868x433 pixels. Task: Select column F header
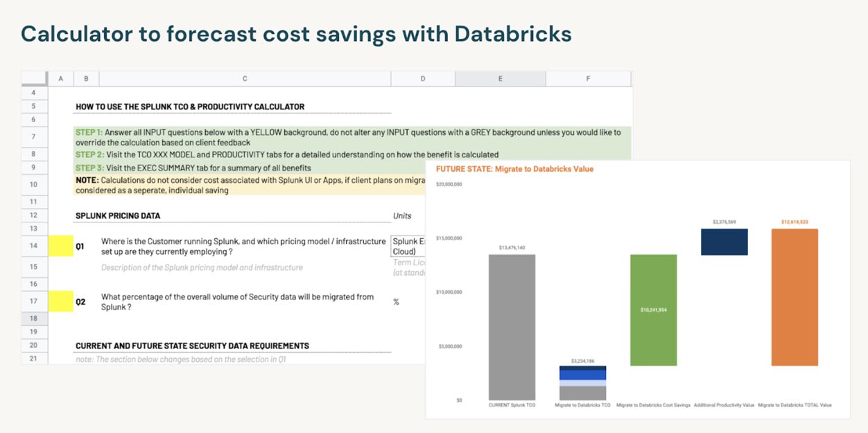pyautogui.click(x=588, y=79)
